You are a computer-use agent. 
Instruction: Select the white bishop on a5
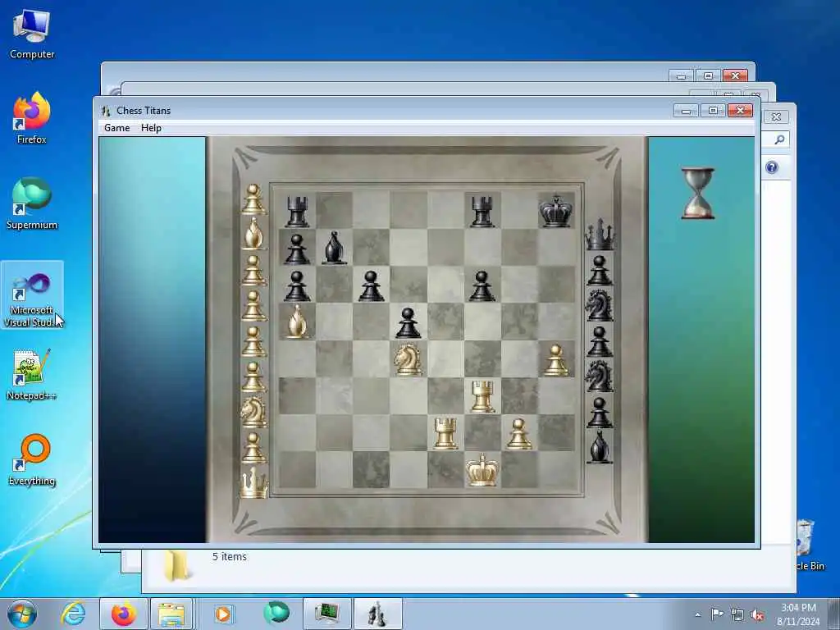[297, 322]
